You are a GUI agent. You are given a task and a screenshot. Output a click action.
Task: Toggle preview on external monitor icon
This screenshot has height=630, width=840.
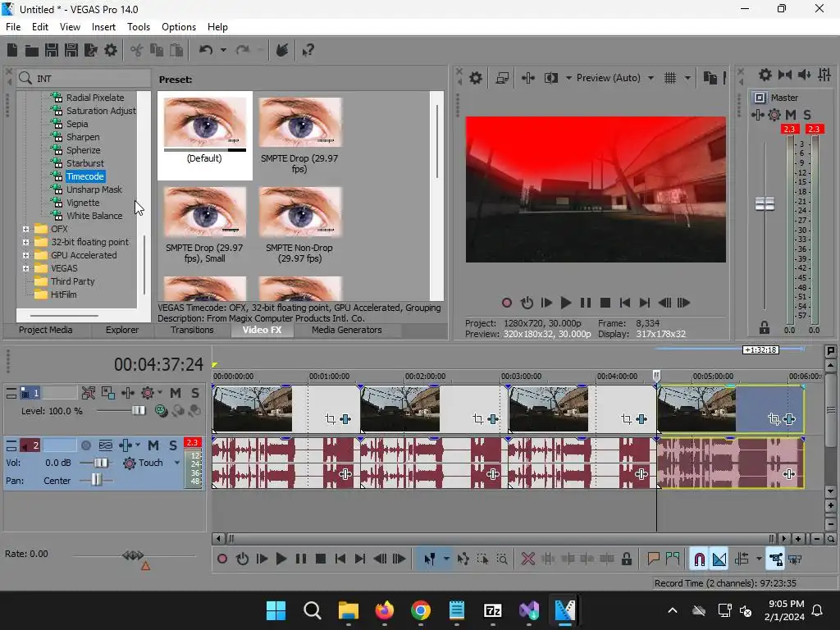(x=502, y=78)
